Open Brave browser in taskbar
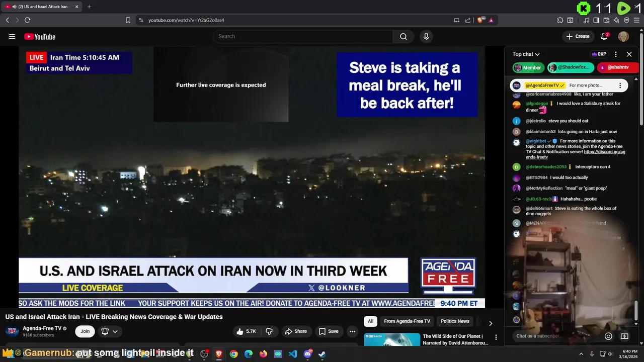The image size is (644, 362). 219,354
